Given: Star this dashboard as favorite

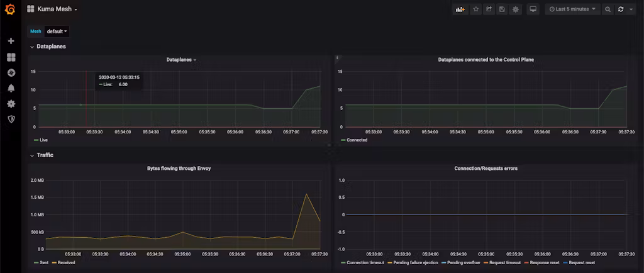Looking at the screenshot, I should click(475, 9).
